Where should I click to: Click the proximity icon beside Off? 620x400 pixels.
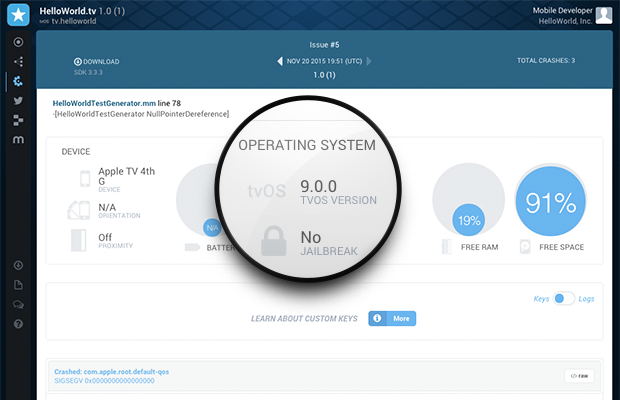[78, 240]
